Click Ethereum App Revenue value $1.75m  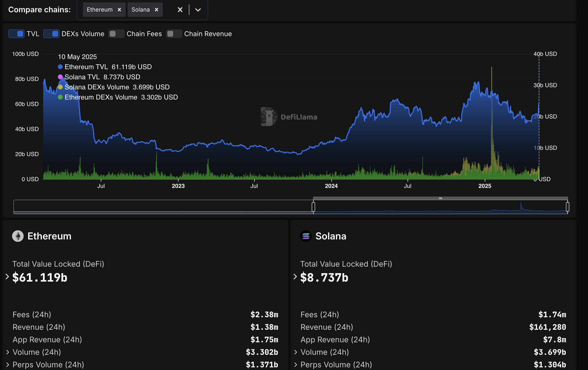[264, 340]
